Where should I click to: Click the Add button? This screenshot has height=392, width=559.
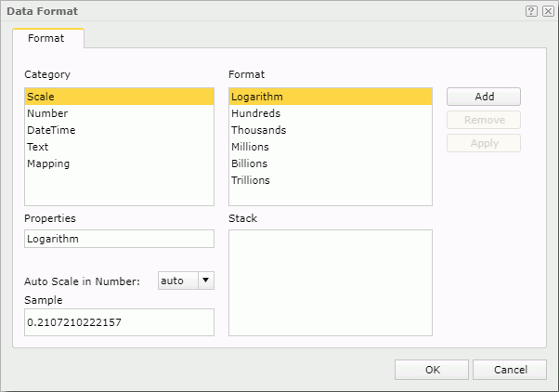click(x=484, y=97)
